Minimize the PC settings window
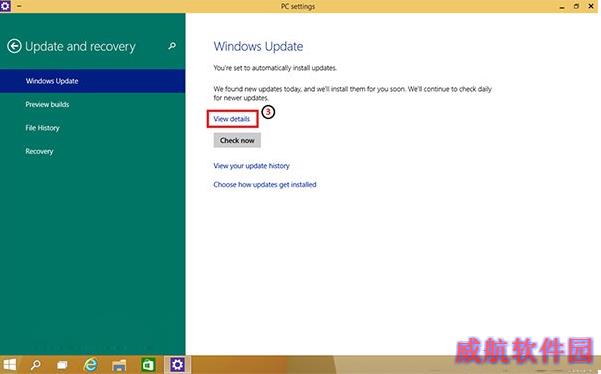Viewport: 601px width, 374px height. click(562, 7)
